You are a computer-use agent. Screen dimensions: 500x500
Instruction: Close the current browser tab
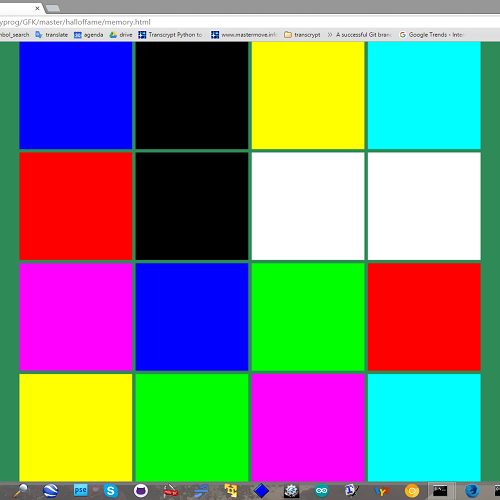click(x=37, y=8)
